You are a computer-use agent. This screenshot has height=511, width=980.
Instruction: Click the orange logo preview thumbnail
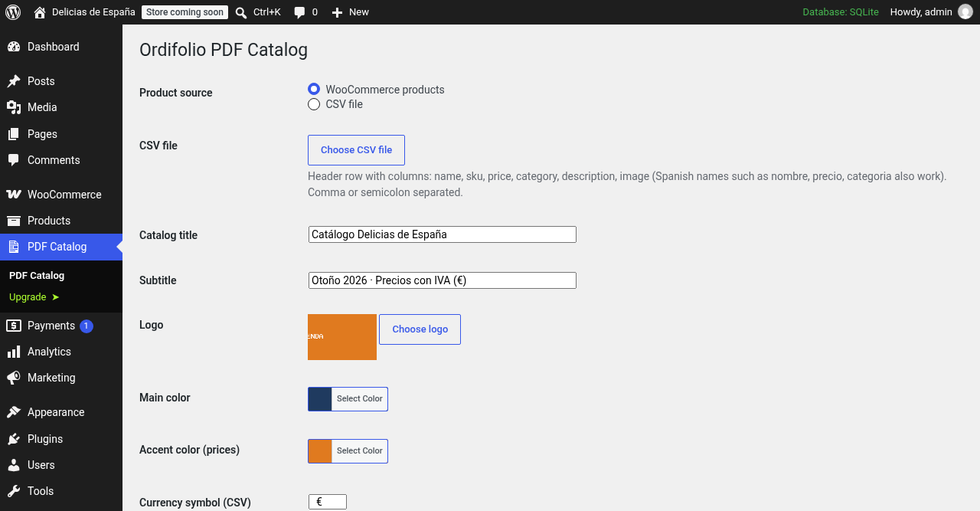coord(342,337)
